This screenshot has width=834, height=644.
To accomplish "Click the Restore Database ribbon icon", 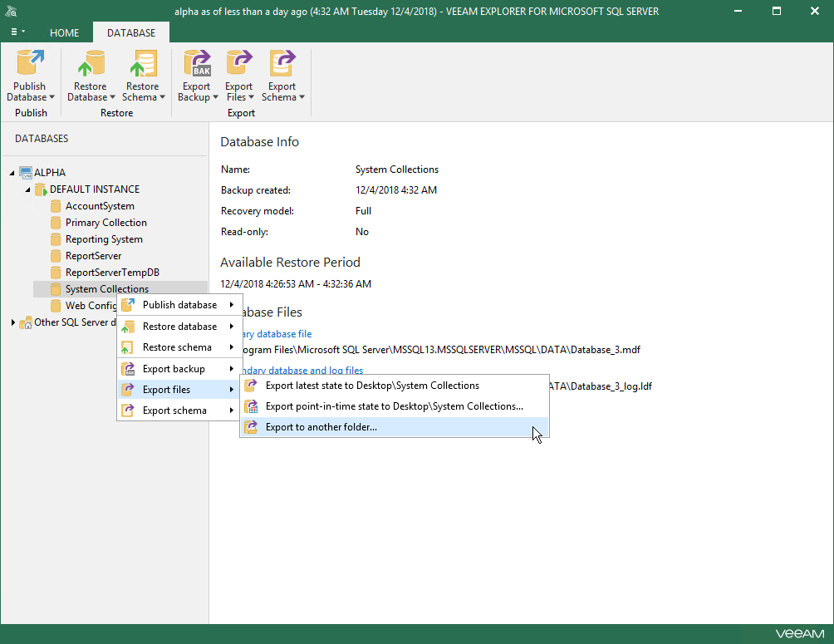I will 91,63.
